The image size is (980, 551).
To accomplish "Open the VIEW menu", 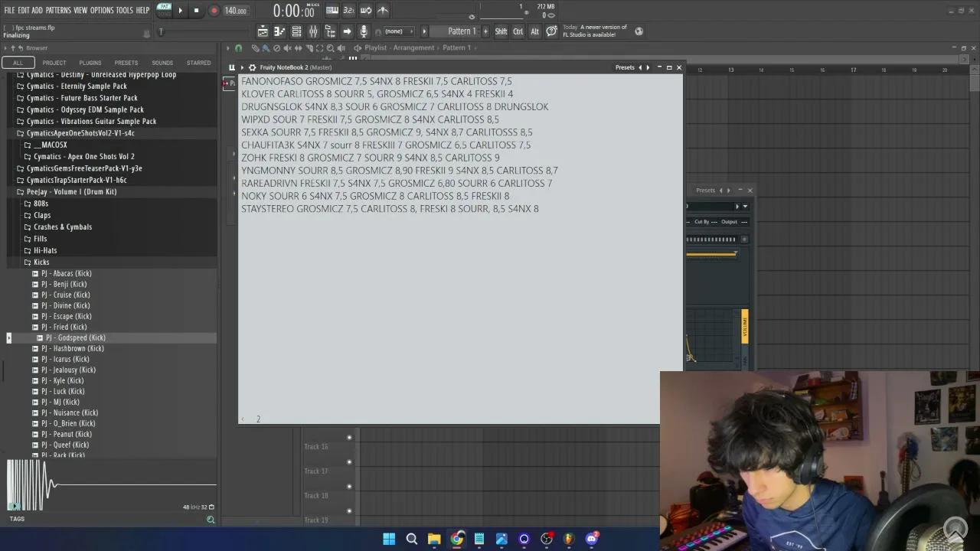I will click(80, 10).
